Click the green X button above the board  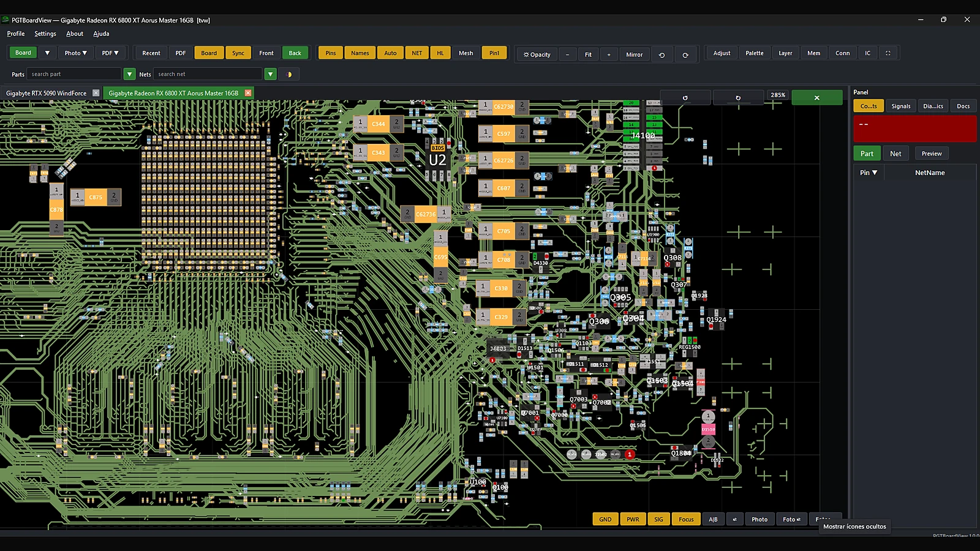pyautogui.click(x=816, y=97)
